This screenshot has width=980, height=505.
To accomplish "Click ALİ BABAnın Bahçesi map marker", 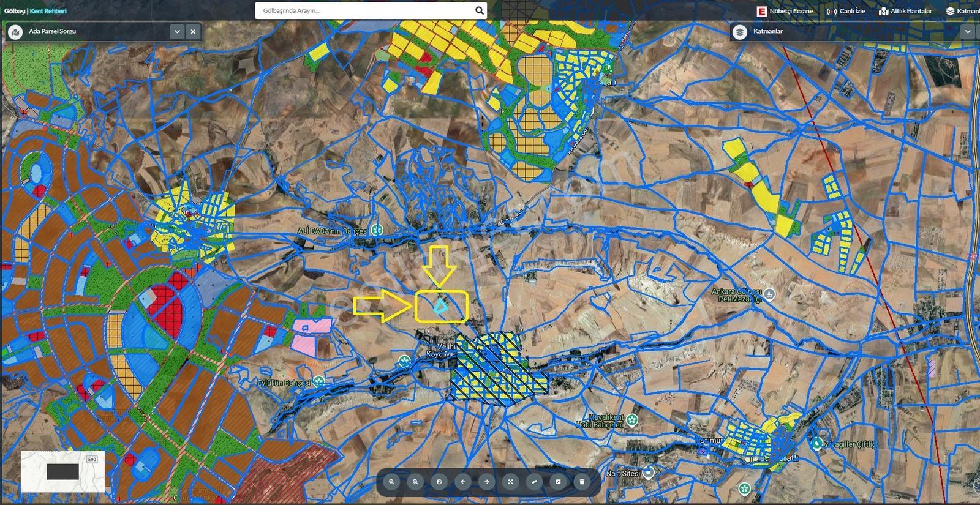I will (x=378, y=231).
